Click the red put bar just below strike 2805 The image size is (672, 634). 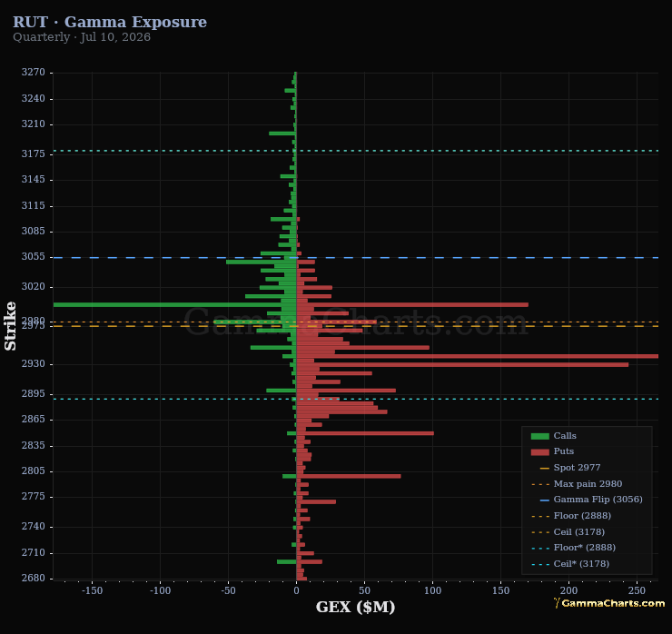349,476
